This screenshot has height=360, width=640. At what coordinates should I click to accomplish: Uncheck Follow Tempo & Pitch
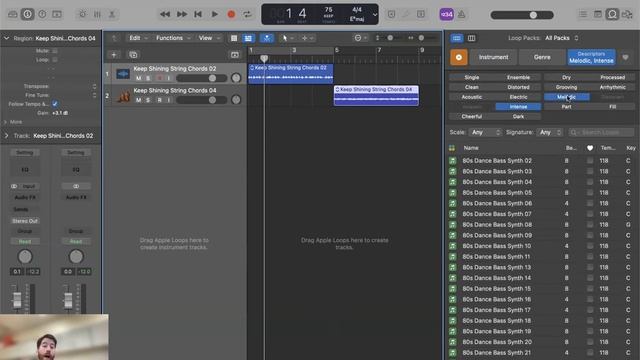(55, 104)
